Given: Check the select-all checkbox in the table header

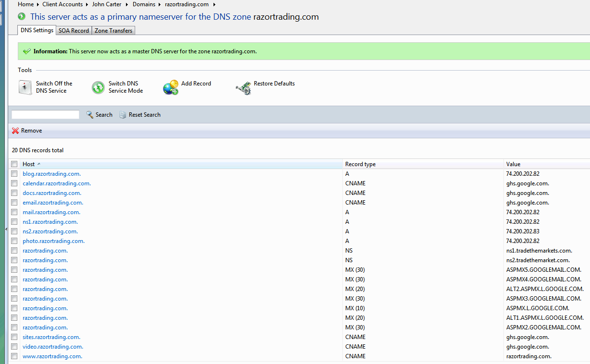Looking at the screenshot, I should pyautogui.click(x=14, y=164).
